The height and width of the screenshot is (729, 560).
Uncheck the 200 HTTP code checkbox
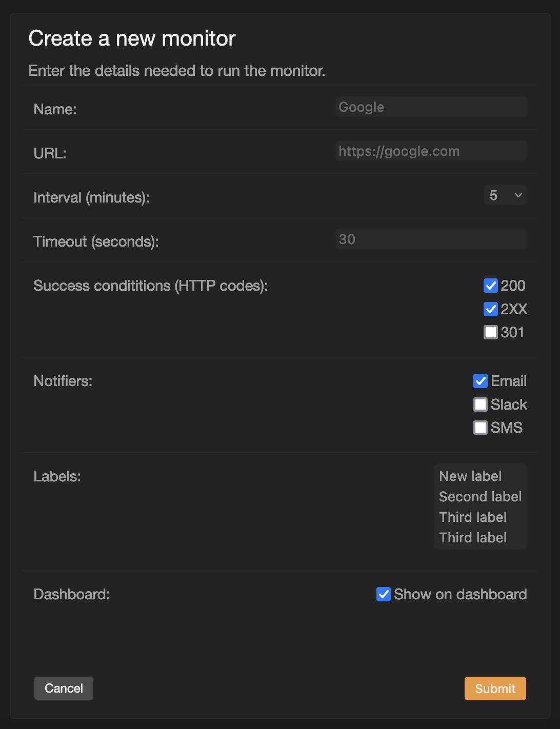coord(491,286)
